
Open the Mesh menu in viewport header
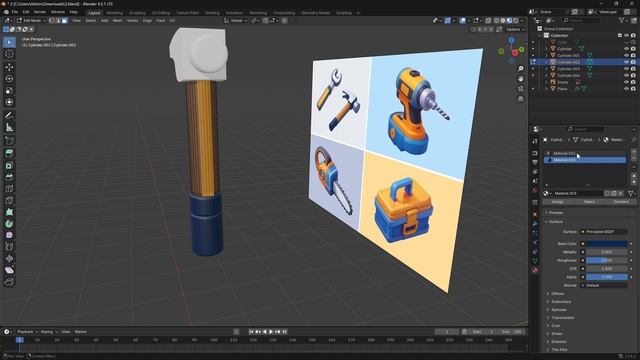(x=117, y=20)
